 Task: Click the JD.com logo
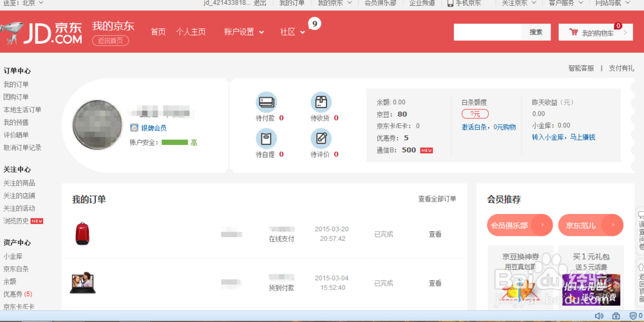(41, 32)
